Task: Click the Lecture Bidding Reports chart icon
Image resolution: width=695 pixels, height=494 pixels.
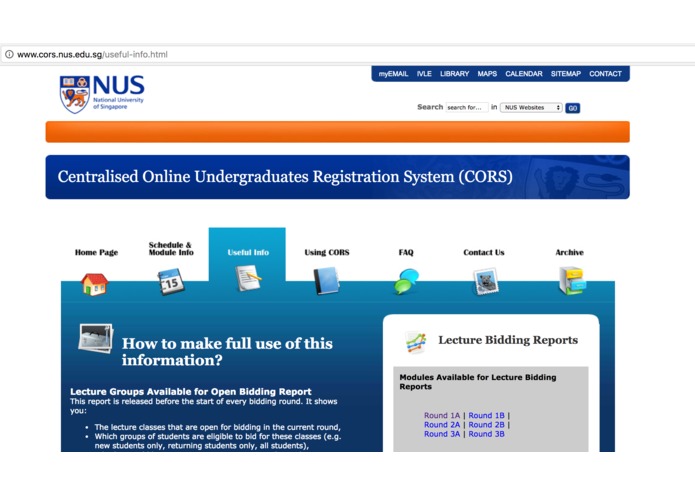Action: pos(416,342)
